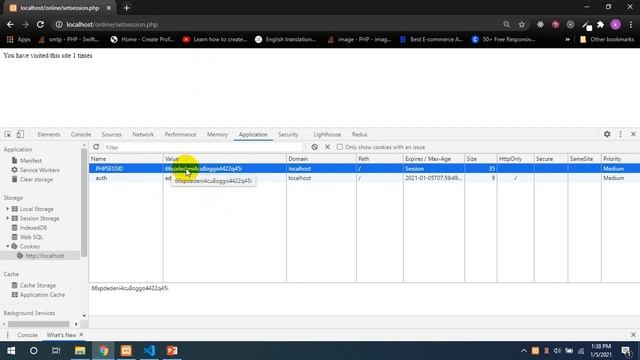Sort cookies by the Size column header
Viewport: 640px width, 360px height.
click(x=480, y=159)
